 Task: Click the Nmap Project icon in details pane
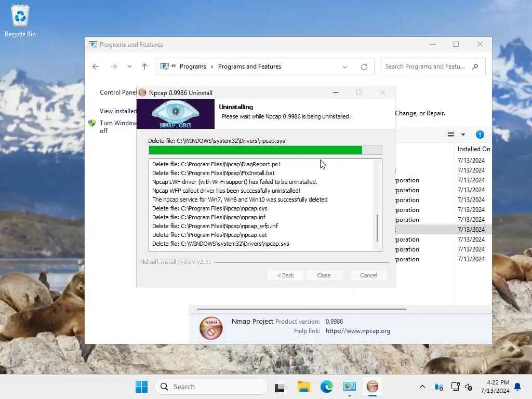pos(211,328)
